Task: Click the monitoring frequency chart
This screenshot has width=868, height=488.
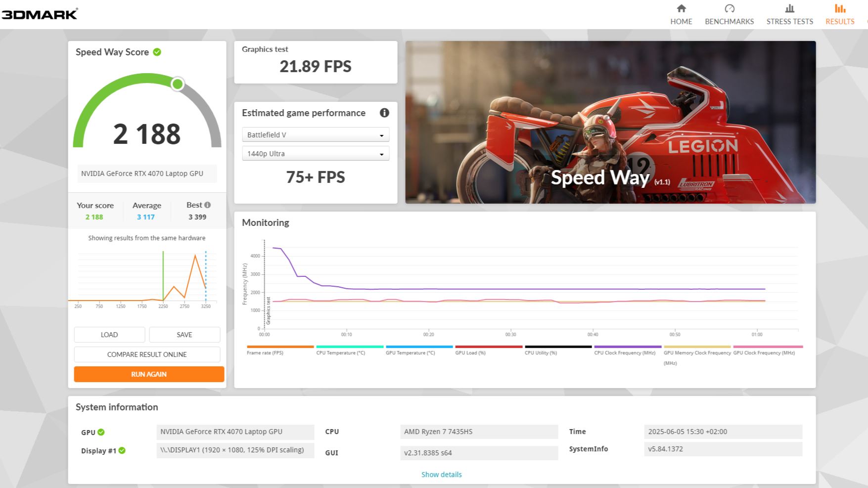Action: tap(520, 288)
